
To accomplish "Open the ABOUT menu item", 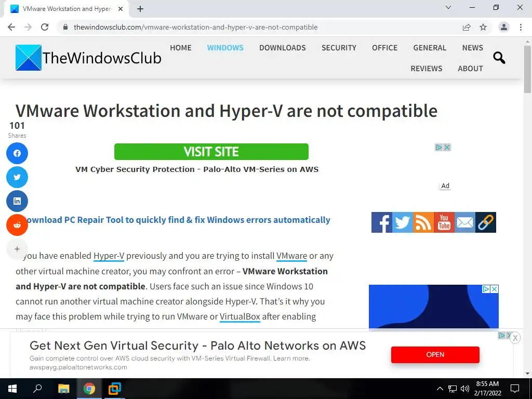I will [x=470, y=69].
